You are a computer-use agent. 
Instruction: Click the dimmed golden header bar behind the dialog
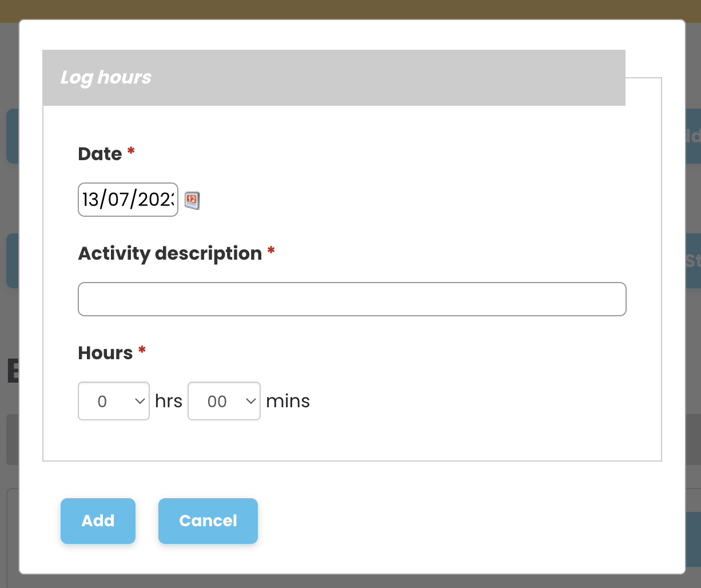[x=350, y=10]
